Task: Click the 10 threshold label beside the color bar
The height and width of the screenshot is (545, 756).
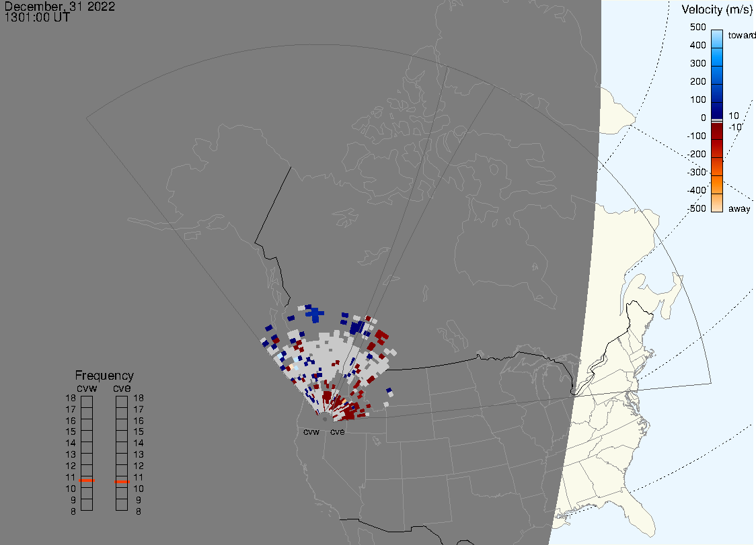Action: (733, 116)
